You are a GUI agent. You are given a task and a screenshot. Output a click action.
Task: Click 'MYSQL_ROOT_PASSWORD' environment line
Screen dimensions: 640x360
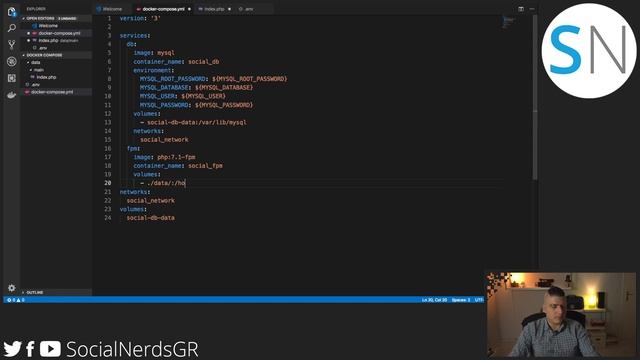pos(213,79)
